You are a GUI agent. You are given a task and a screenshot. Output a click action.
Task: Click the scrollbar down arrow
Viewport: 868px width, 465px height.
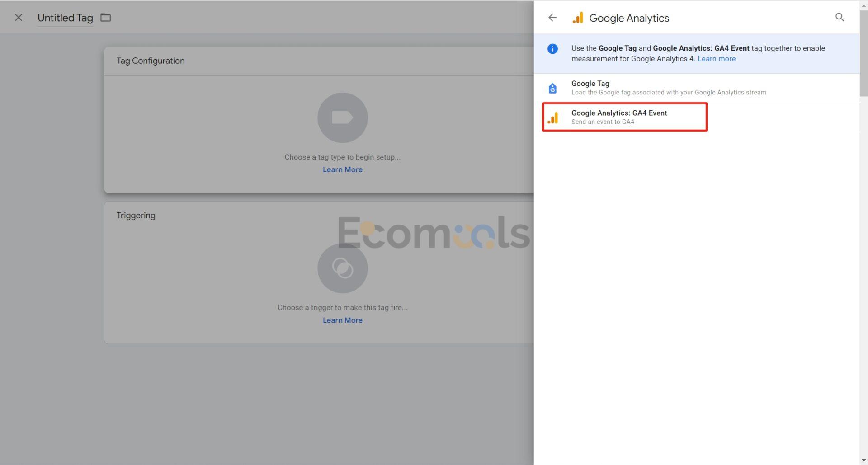(x=863, y=460)
